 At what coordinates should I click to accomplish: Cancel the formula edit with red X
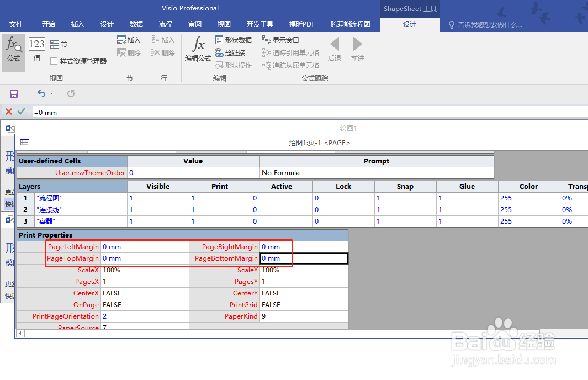click(x=9, y=112)
